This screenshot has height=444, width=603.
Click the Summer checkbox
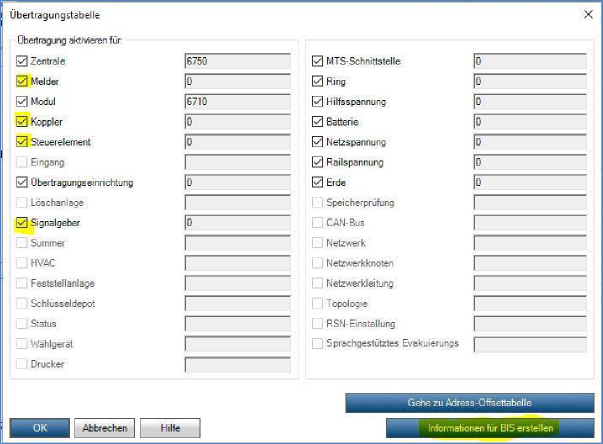tap(22, 243)
